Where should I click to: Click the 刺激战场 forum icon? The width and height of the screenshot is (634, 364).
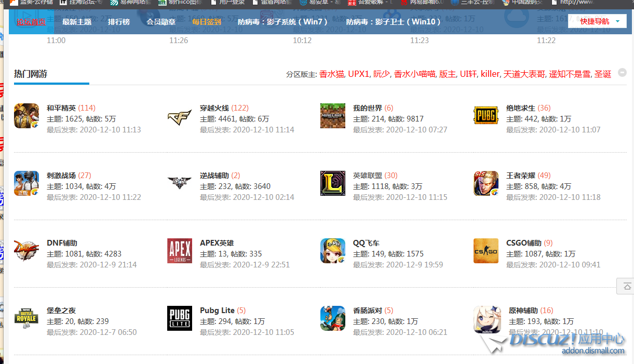click(x=26, y=183)
